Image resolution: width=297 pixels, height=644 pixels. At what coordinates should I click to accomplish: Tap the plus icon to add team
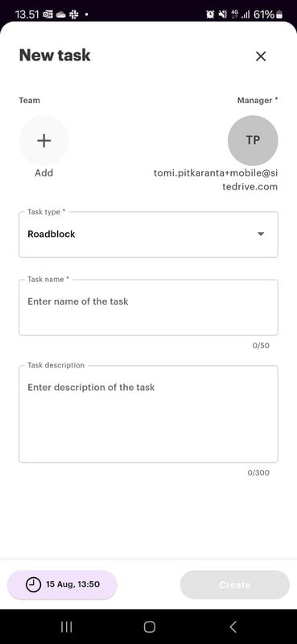[44, 140]
